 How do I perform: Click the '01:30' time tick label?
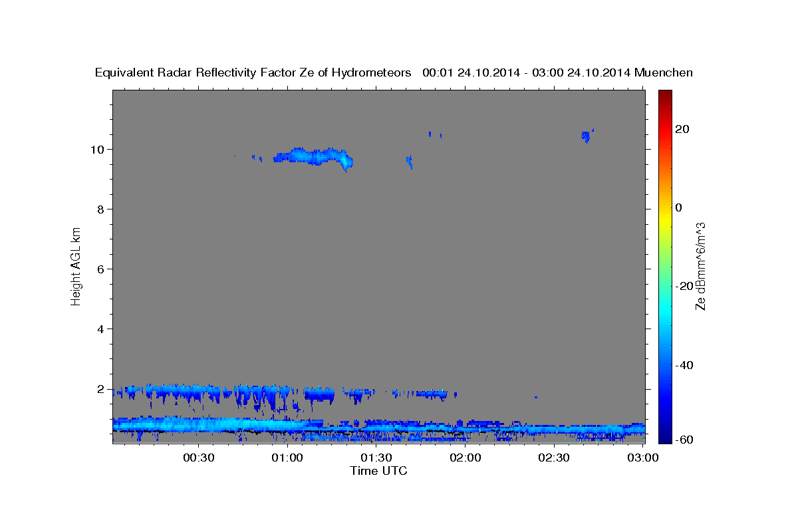pyautogui.click(x=376, y=458)
